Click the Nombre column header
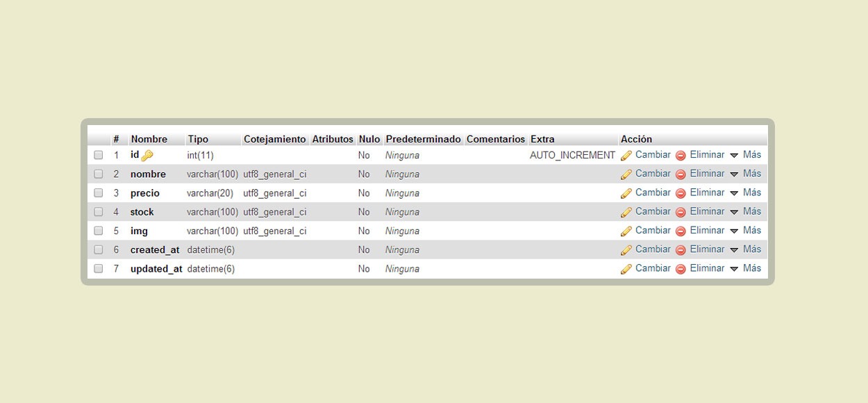 149,139
